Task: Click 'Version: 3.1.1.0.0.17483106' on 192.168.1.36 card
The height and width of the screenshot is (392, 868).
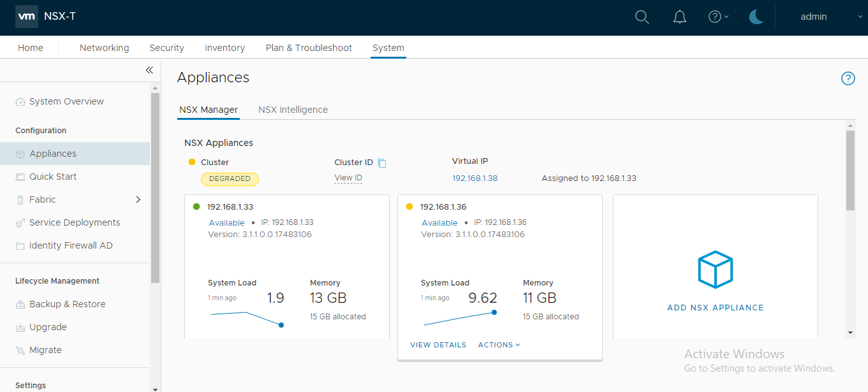Action: (473, 235)
